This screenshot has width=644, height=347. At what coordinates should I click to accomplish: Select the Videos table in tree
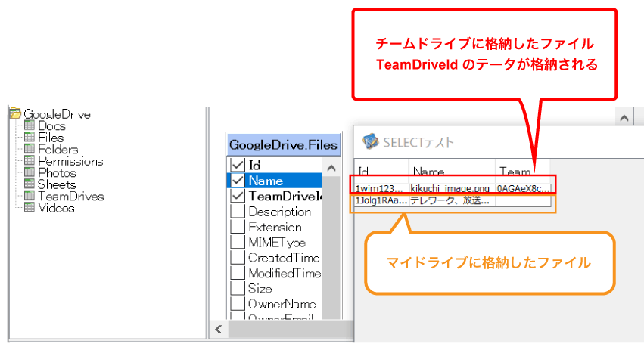pos(56,208)
